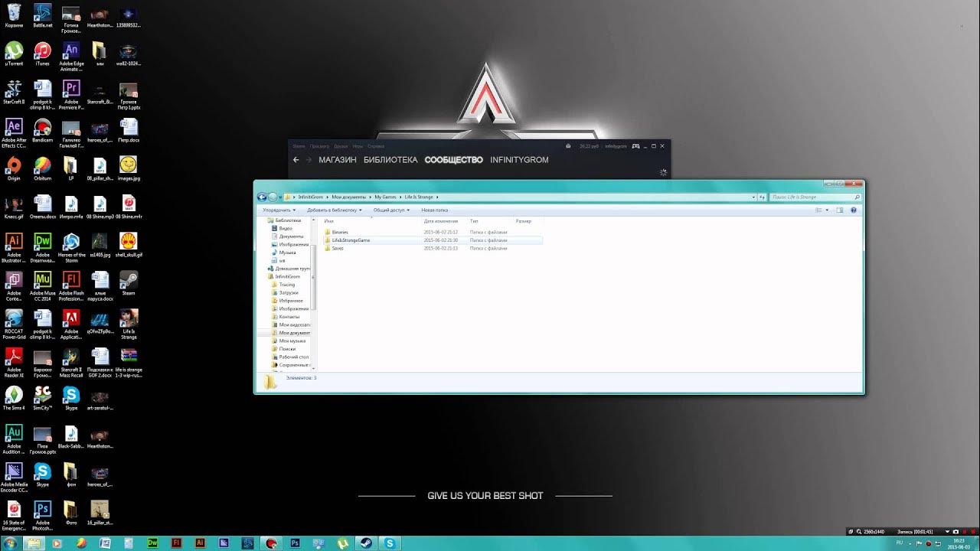This screenshot has width=980, height=551.
Task: Open Steam Big Picture controller icon
Action: coord(635,145)
